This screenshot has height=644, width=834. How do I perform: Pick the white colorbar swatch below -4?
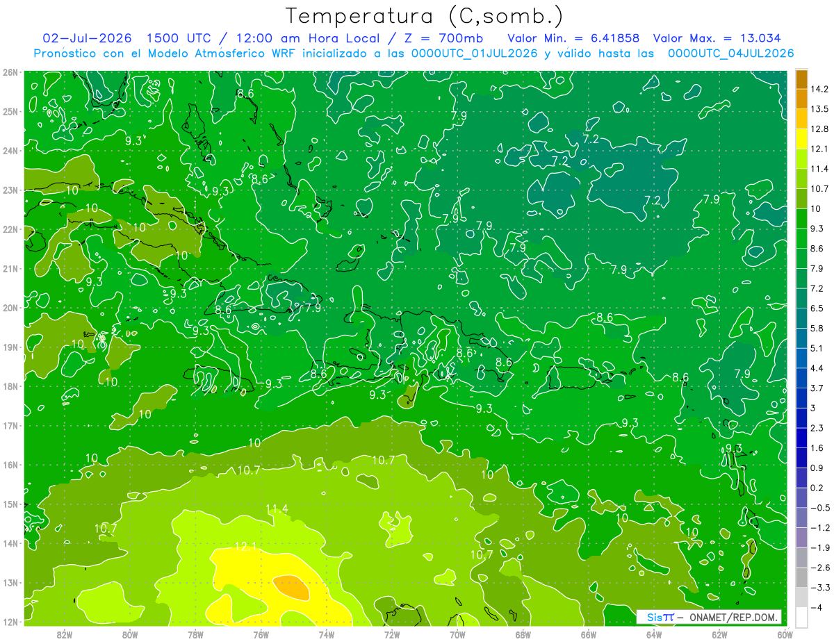click(x=801, y=617)
